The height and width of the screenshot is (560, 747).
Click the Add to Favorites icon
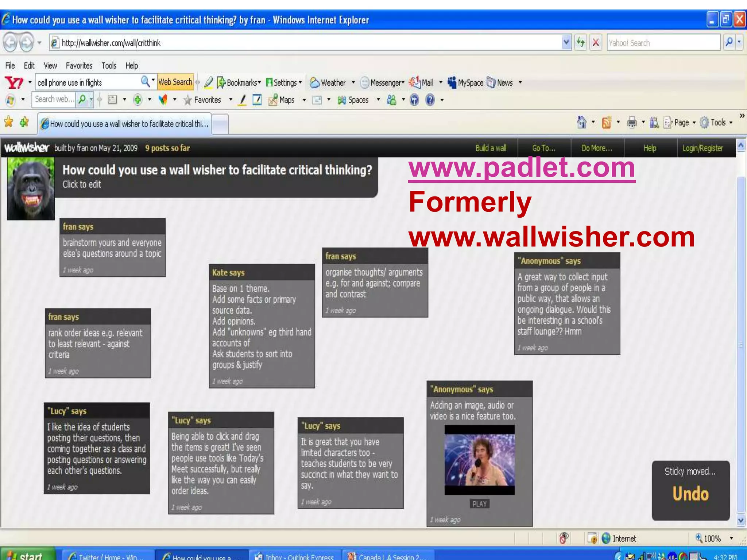(25, 122)
